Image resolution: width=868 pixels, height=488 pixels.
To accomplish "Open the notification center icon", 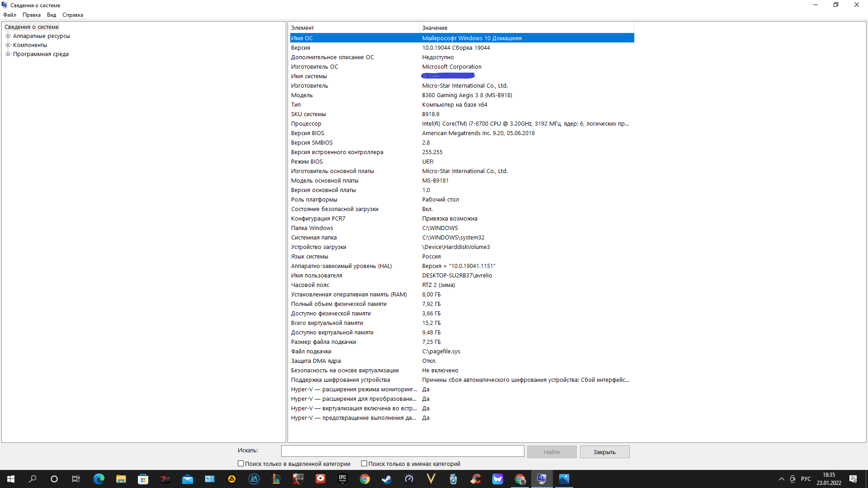I will (853, 479).
